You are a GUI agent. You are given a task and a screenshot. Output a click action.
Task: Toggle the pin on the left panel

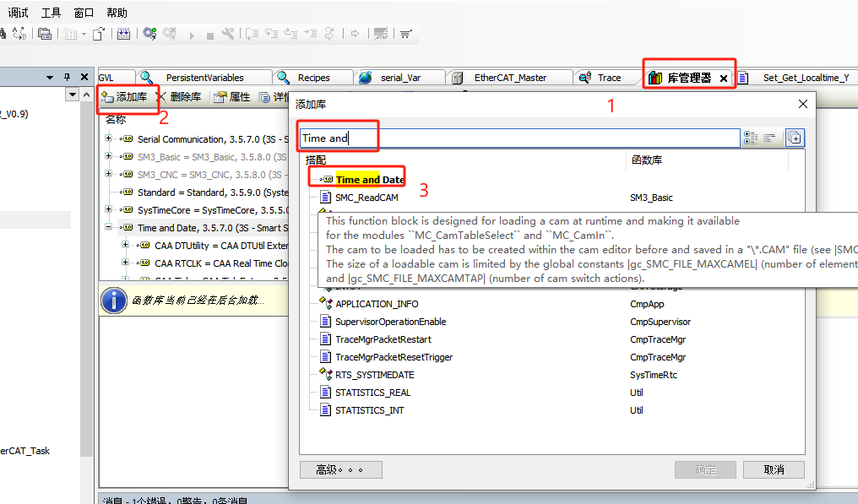(67, 77)
